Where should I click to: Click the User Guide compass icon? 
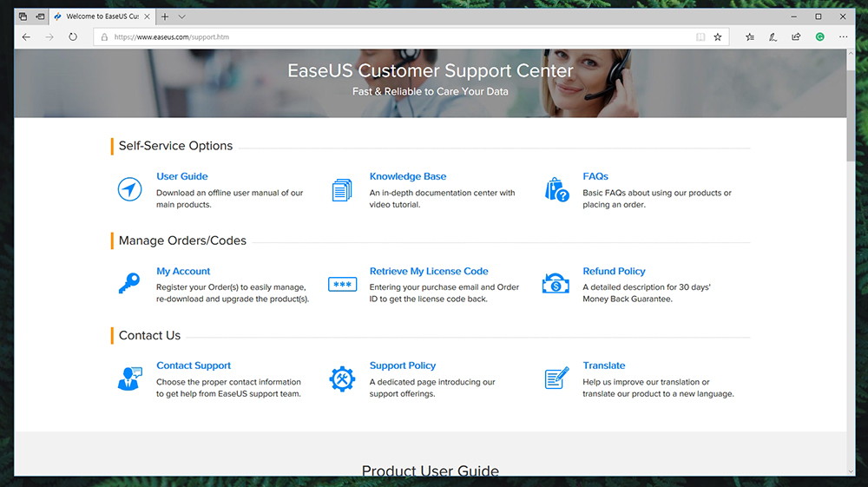click(129, 189)
